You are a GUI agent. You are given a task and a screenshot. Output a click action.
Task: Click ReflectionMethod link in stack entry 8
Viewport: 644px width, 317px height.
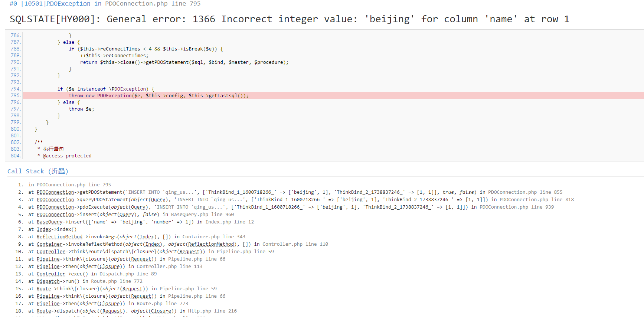point(59,237)
